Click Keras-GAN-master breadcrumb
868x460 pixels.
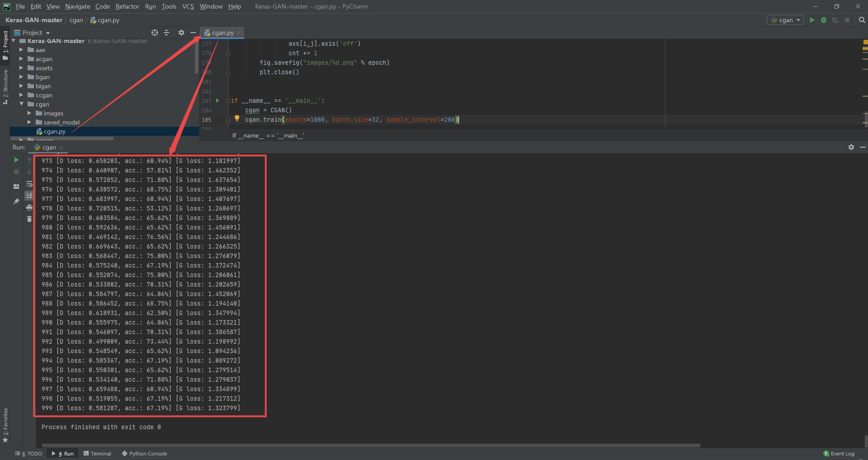pos(34,20)
